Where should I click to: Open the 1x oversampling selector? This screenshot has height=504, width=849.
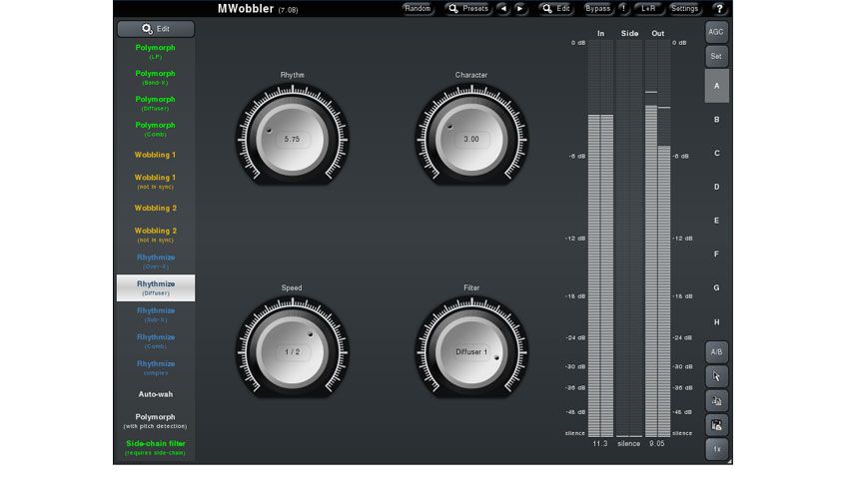click(716, 449)
